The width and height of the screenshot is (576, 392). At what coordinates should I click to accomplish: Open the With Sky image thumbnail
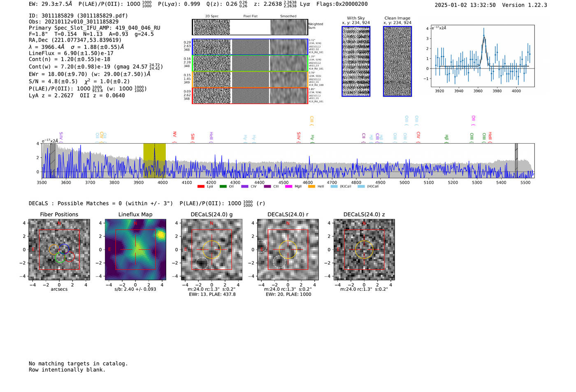tap(356, 61)
